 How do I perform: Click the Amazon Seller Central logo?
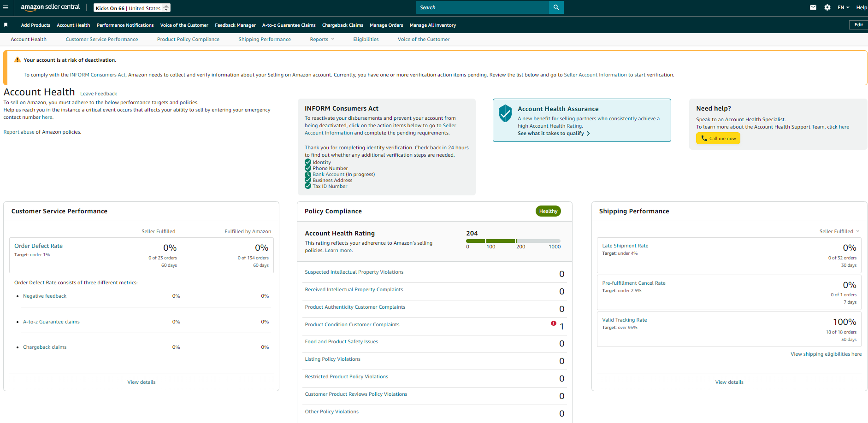pos(50,7)
